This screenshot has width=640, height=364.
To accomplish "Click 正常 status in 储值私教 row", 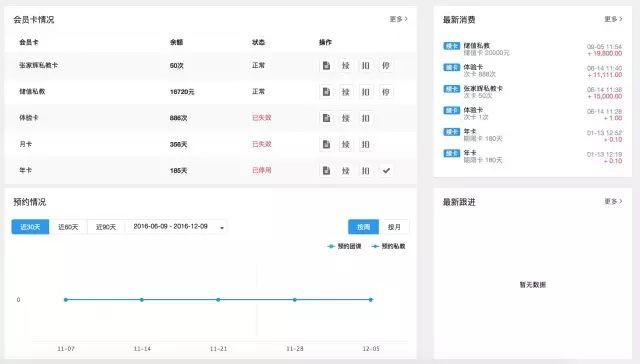I will [x=258, y=91].
